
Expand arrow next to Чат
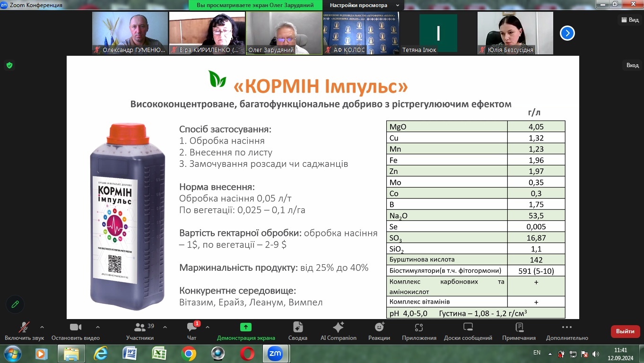coord(208,327)
